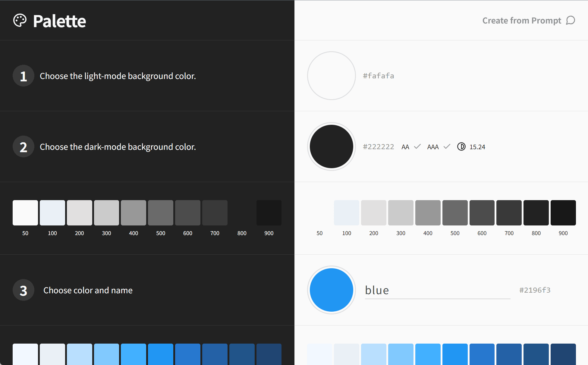The image size is (588, 365).
Task: Click the Palette title in the header
Action: (x=59, y=20)
